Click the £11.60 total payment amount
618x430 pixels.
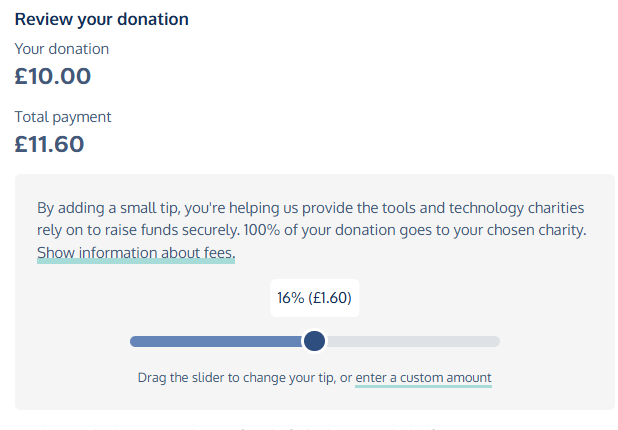point(49,144)
